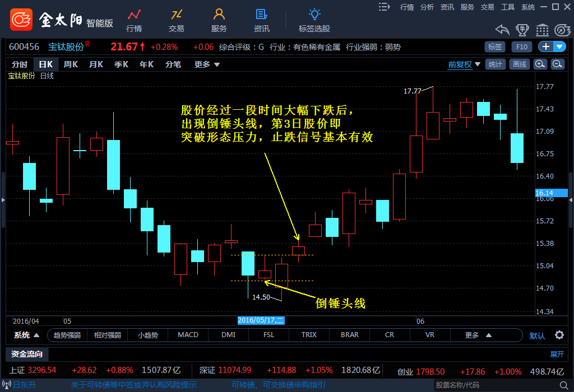Toggle the MACD indicator
The width and height of the screenshot is (574, 392).
(188, 335)
